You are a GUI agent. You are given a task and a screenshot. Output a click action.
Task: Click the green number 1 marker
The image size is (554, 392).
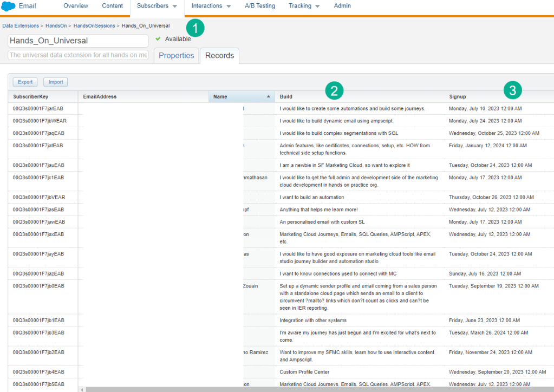195,28
